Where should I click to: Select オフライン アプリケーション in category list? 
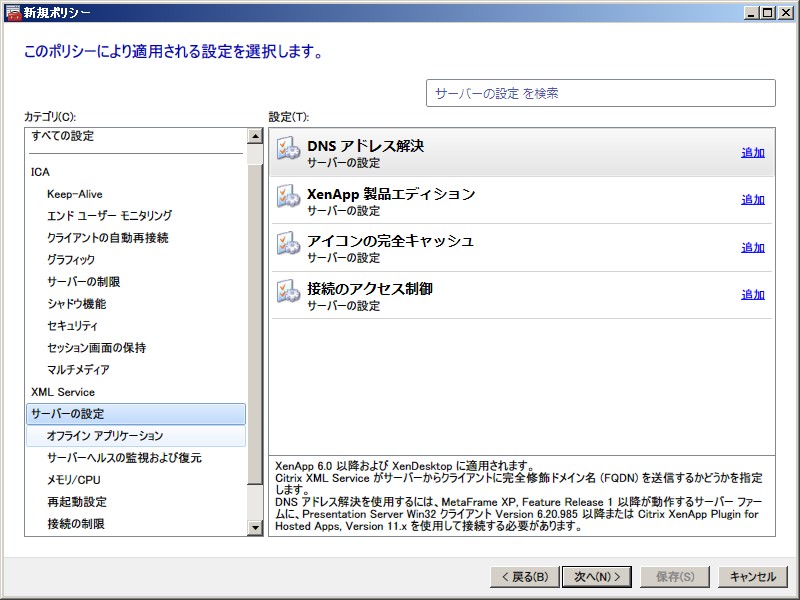coord(105,436)
